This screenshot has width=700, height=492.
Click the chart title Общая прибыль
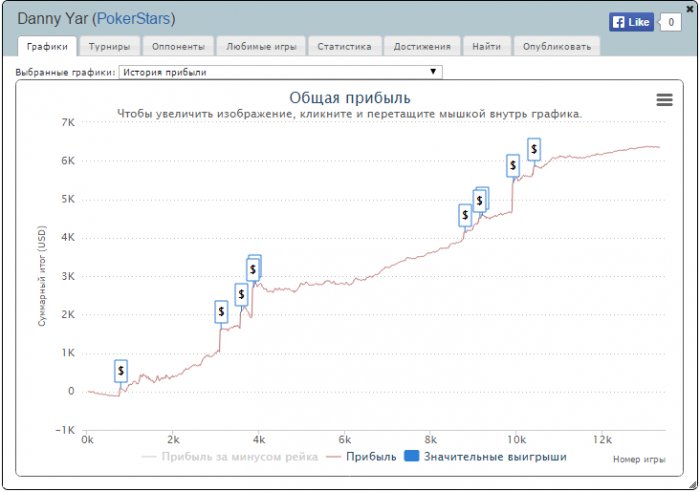coord(350,98)
